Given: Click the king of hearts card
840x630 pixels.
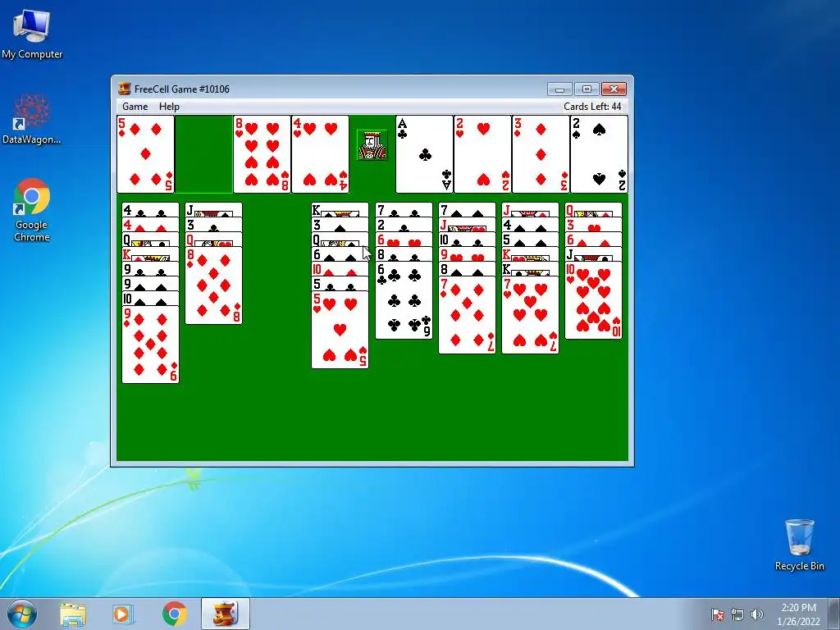Looking at the screenshot, I should [x=531, y=254].
